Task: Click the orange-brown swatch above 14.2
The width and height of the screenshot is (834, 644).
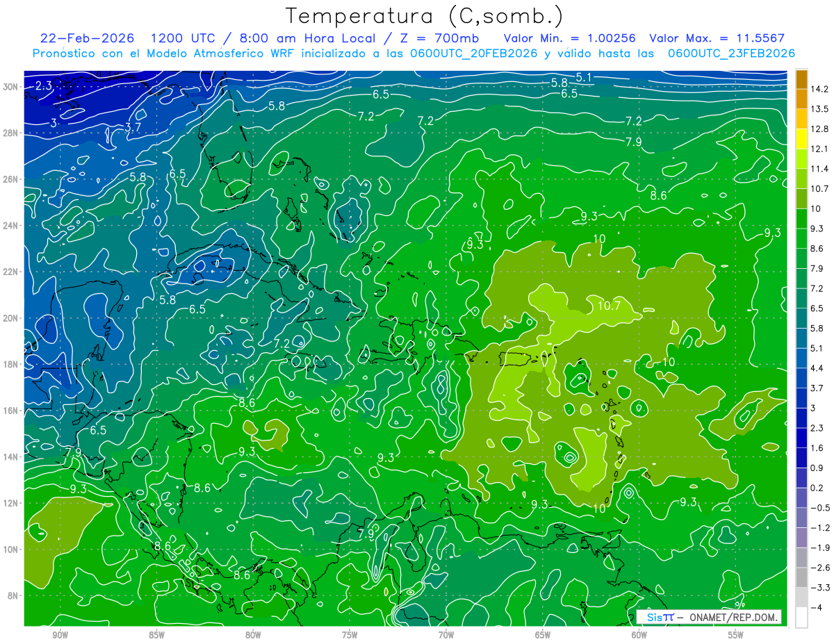Action: coord(801,79)
